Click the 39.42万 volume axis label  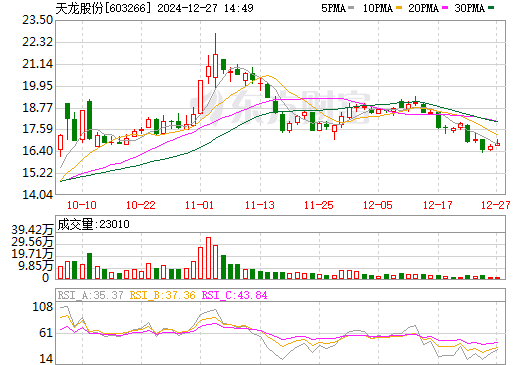(x=32, y=230)
